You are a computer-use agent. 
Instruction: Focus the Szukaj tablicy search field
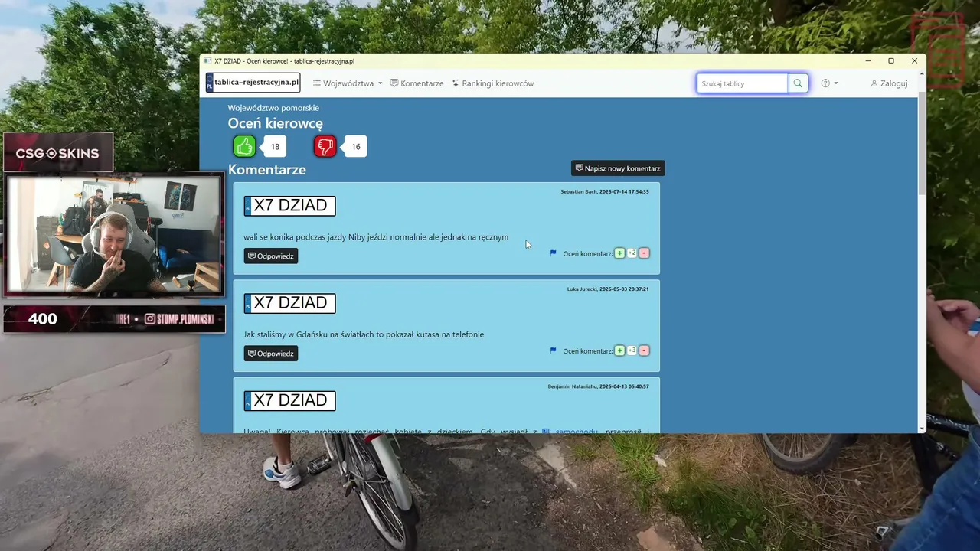(742, 83)
